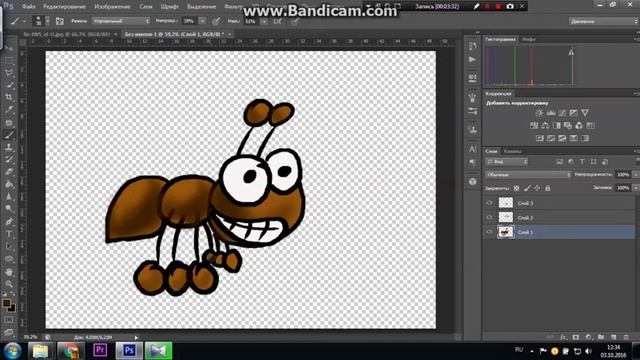Image resolution: width=640 pixels, height=360 pixels.
Task: Toggle lock all padlock
Action: click(x=548, y=188)
